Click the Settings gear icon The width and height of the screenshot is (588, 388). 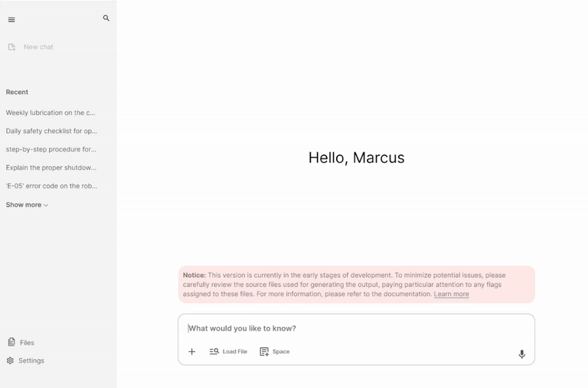pyautogui.click(x=11, y=360)
